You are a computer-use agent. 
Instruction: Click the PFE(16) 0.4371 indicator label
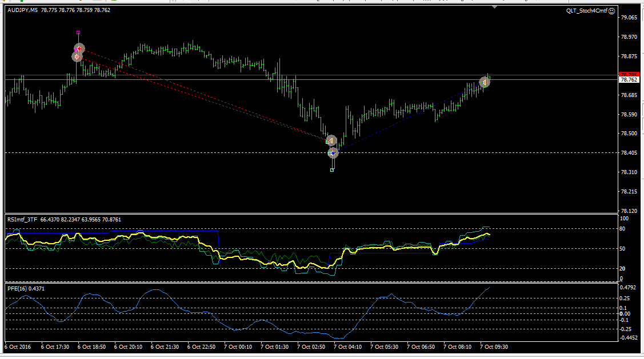coord(26,288)
